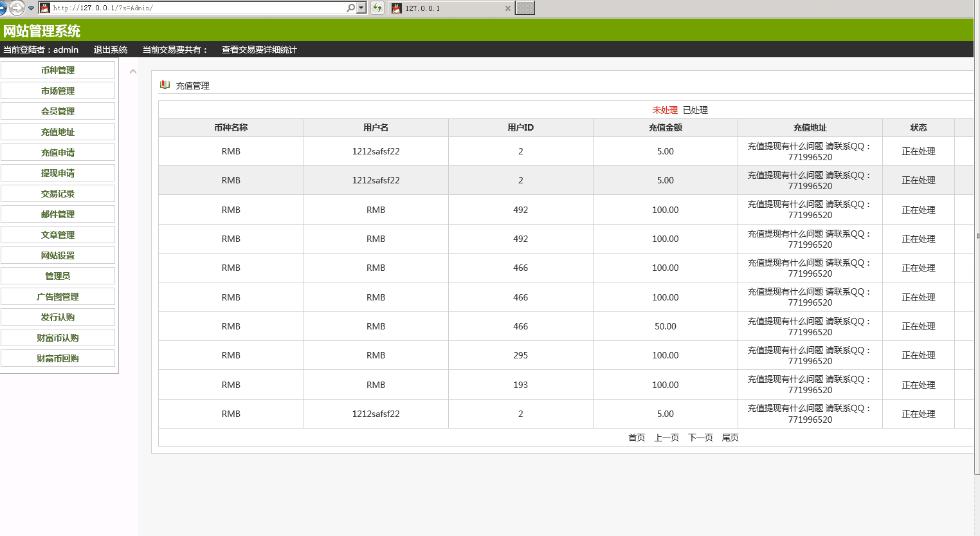
Task: Click the refresh/compatibility icon beside address bar
Action: (x=377, y=8)
